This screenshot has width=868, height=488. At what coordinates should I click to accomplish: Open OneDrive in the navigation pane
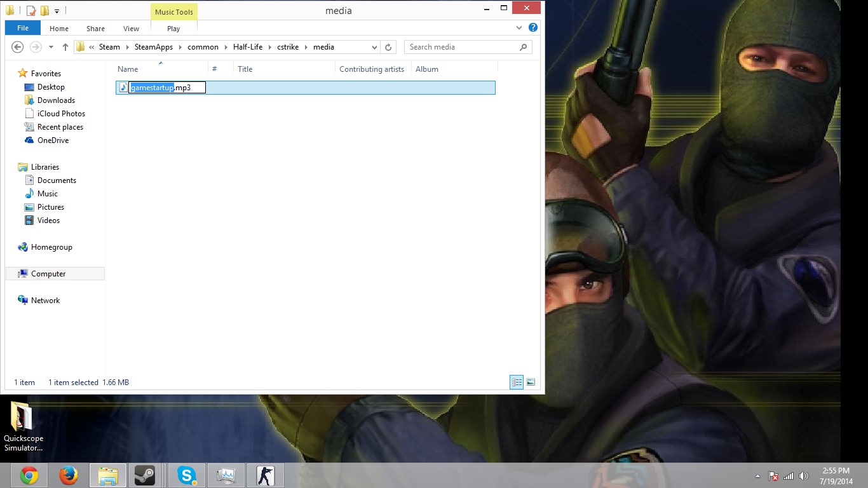click(53, 140)
